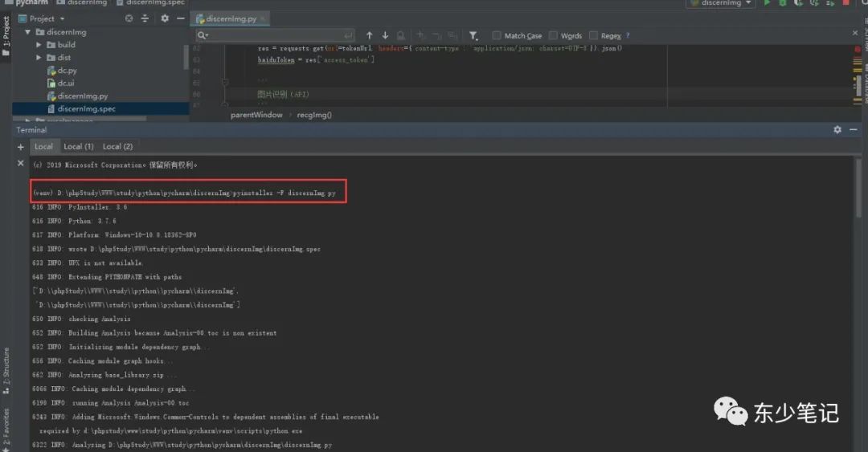
Task: Click the search filter funnel icon
Action: coord(473,35)
